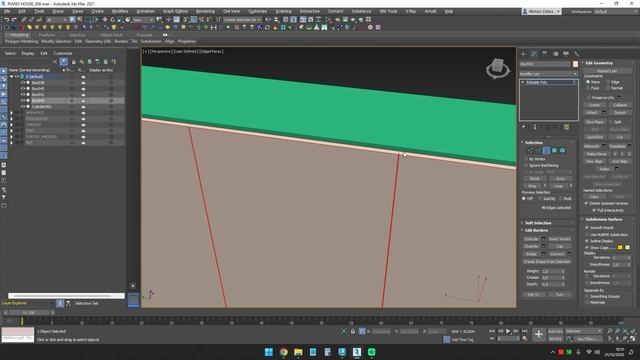Open 3ds Max from the Windows taskbar

tap(357, 352)
